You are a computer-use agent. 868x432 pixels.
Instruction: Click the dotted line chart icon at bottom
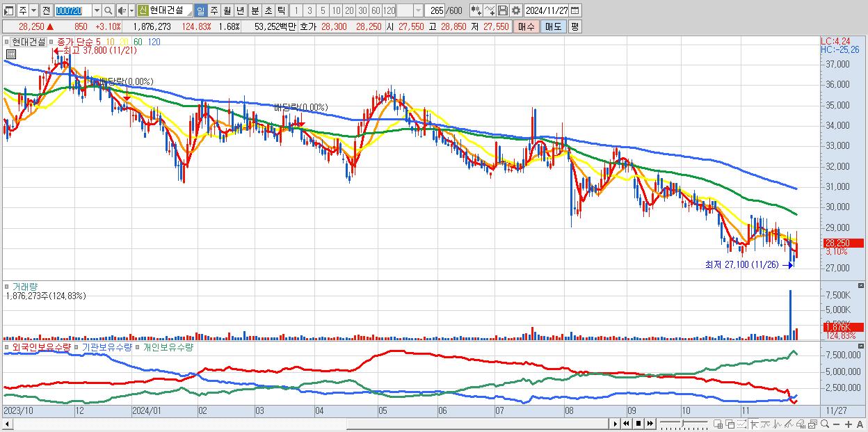tap(741, 423)
